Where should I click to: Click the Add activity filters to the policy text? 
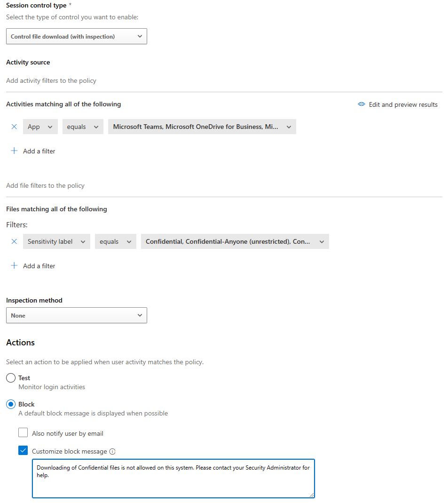tap(51, 80)
